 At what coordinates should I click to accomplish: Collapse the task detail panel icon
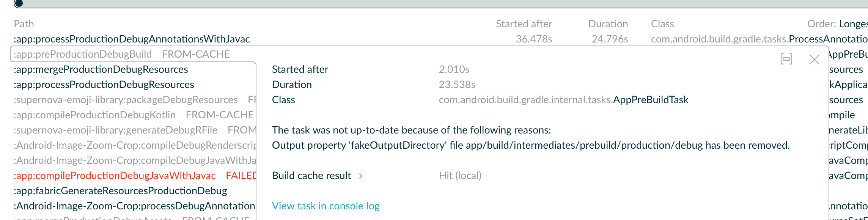[786, 59]
